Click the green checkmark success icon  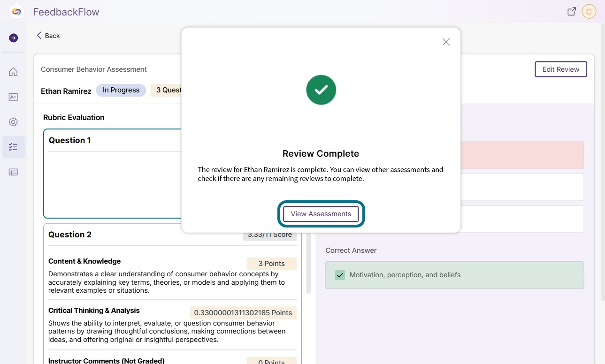(x=321, y=90)
